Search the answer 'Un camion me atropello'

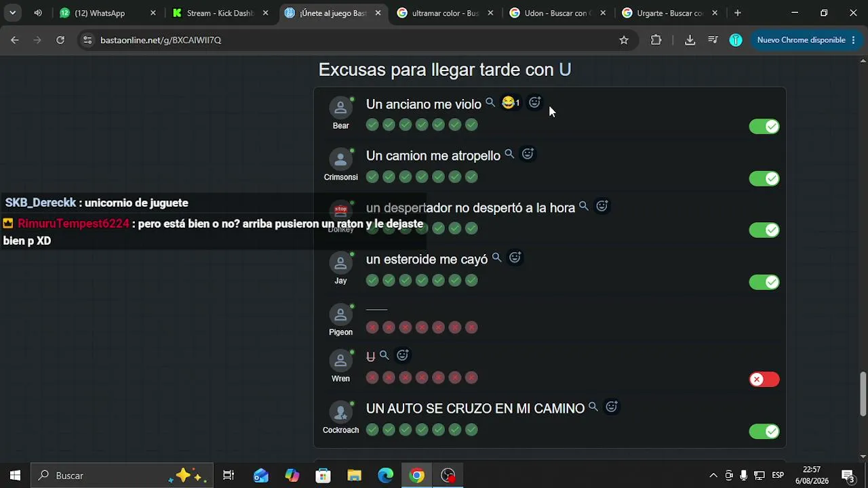pos(509,155)
